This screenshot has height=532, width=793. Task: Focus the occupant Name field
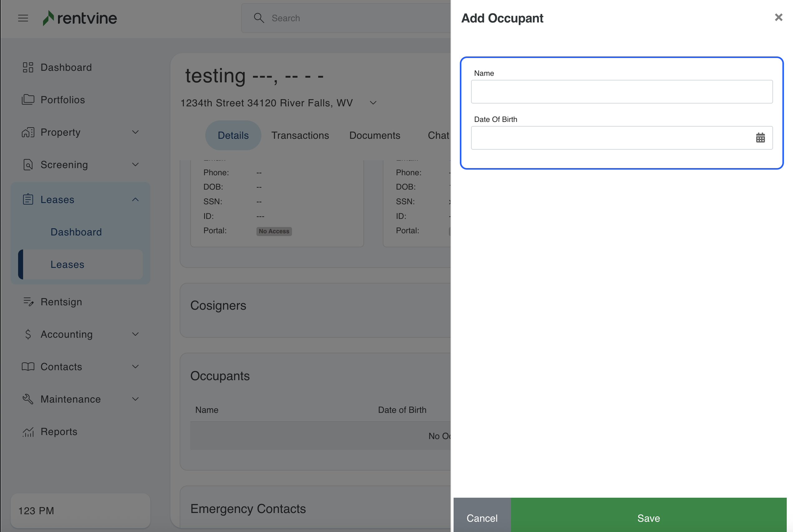(x=621, y=92)
